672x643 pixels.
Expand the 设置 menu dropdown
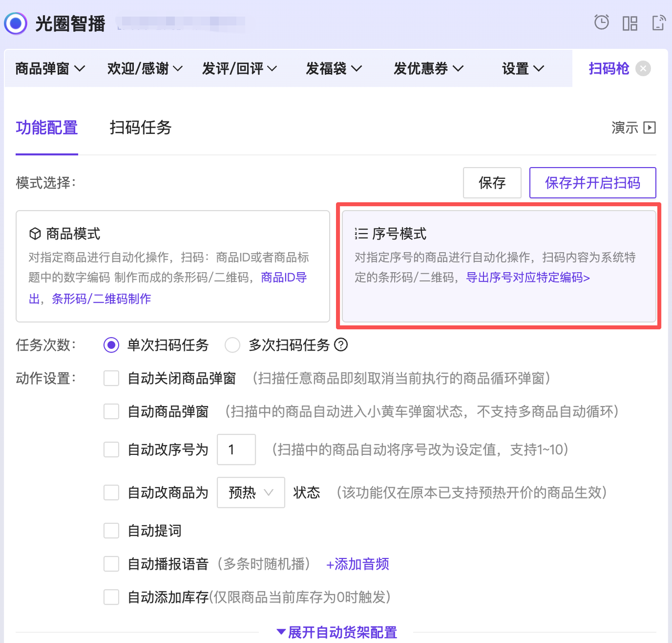(x=522, y=68)
